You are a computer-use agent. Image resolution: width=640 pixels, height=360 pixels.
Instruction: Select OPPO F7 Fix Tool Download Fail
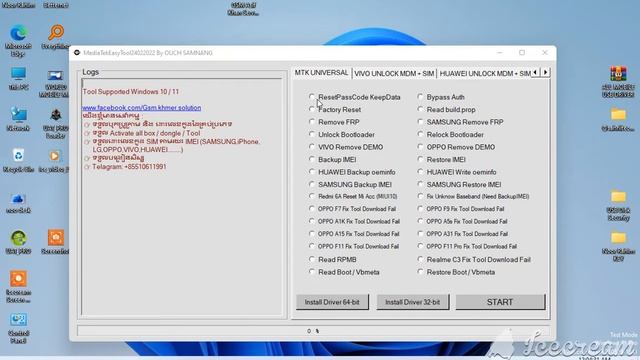click(312, 209)
